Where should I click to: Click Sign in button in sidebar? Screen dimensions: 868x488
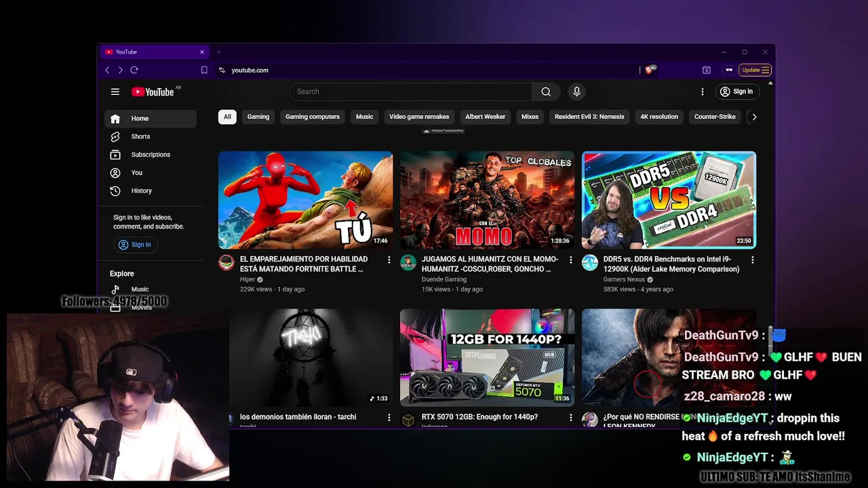click(135, 245)
